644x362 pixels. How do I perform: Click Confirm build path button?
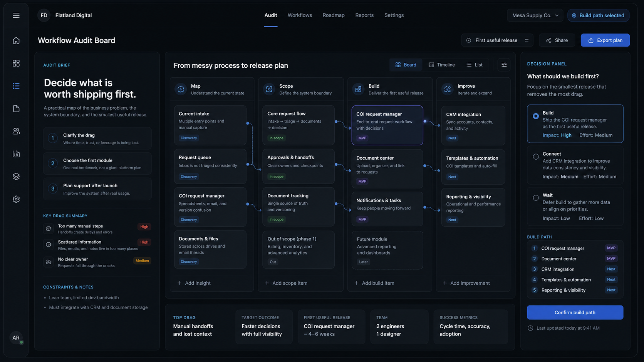(575, 312)
